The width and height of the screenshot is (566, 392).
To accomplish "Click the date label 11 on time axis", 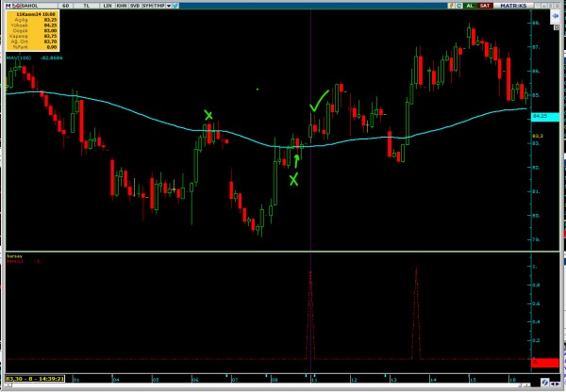I will [x=314, y=380].
